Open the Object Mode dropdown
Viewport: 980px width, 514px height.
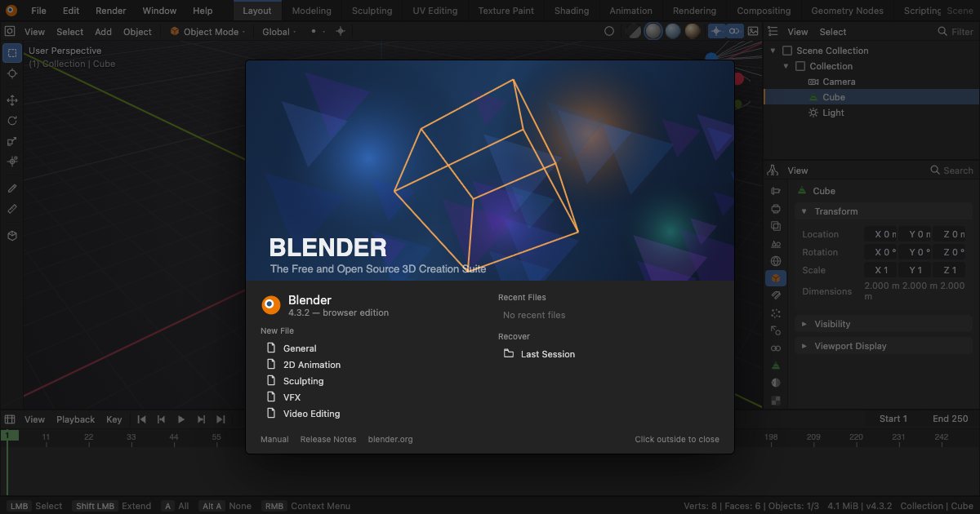click(207, 32)
